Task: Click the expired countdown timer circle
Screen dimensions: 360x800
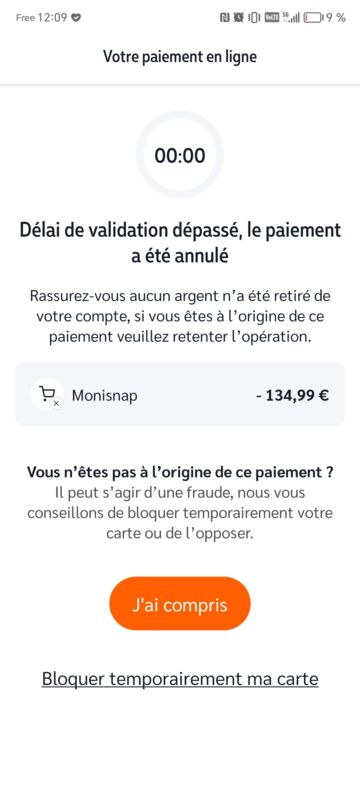Action: 180,155
